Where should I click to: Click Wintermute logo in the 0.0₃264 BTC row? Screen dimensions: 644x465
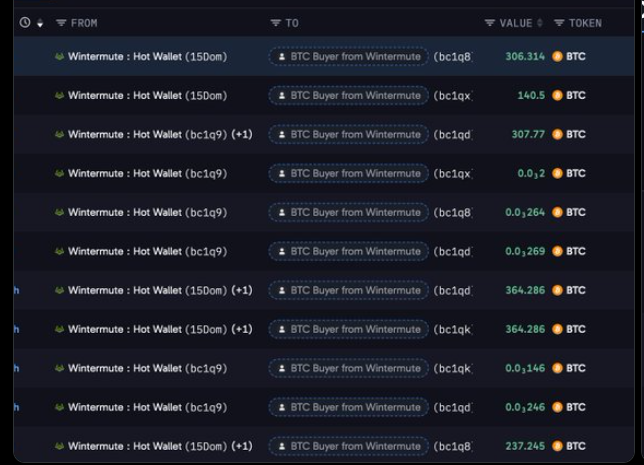(x=60, y=213)
